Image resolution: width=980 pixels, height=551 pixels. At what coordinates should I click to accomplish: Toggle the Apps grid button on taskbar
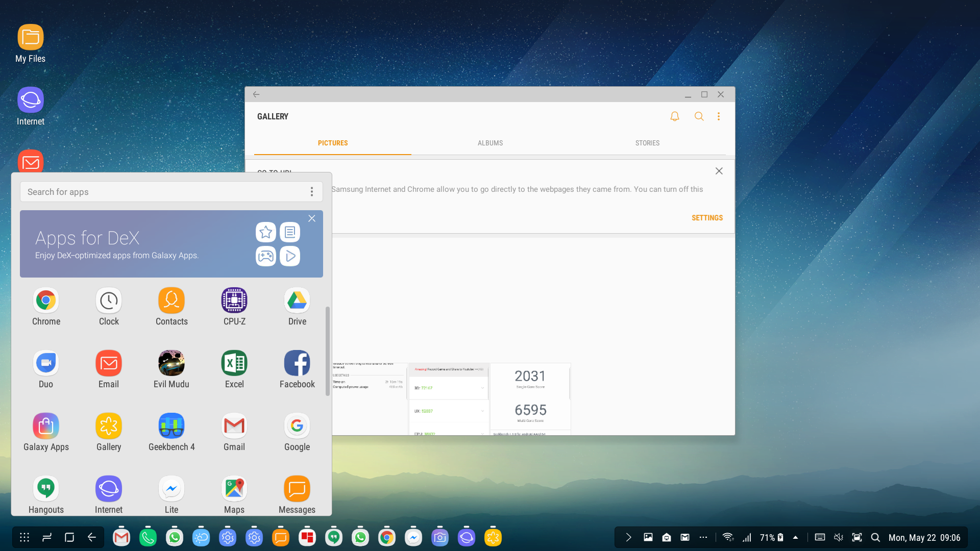point(24,537)
